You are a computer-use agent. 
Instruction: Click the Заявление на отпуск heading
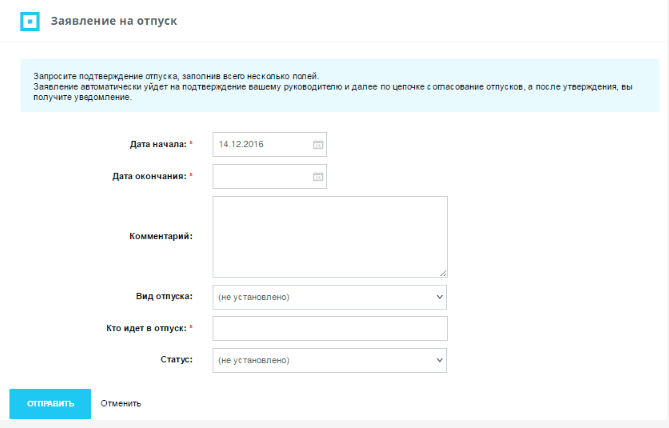point(115,21)
